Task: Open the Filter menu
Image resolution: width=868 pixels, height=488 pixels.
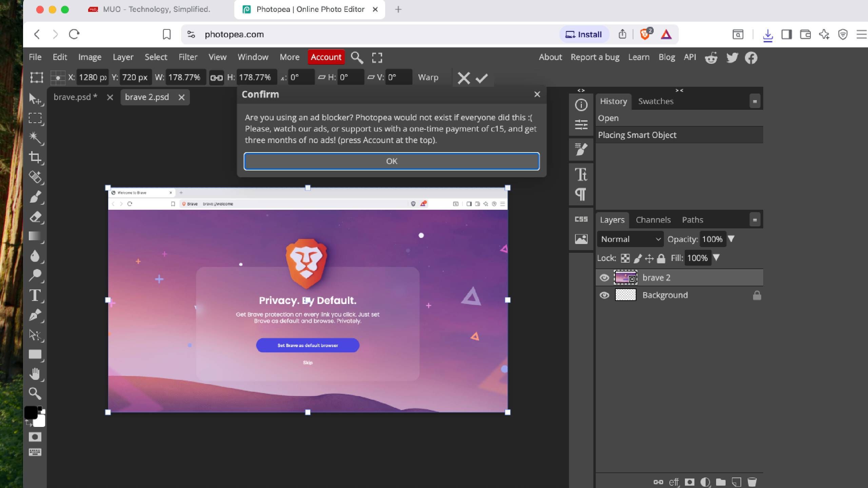Action: [188, 57]
